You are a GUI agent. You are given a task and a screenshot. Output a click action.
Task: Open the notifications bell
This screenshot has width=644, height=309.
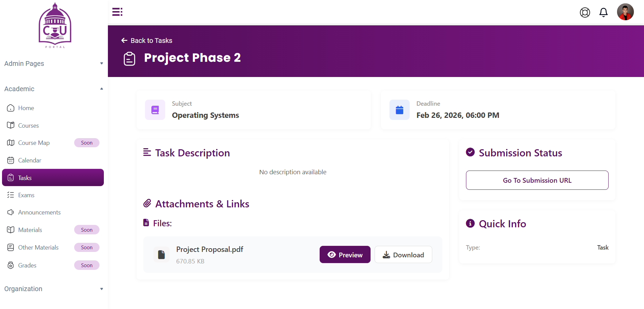(x=603, y=12)
